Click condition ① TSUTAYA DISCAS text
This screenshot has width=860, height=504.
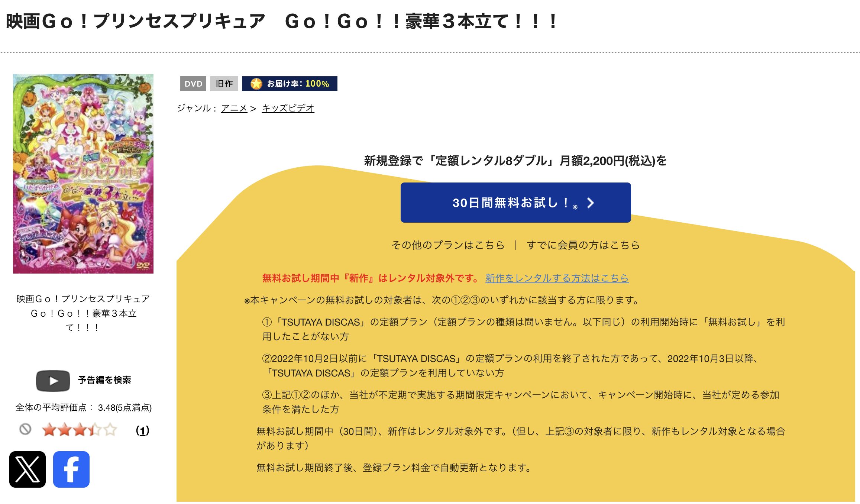tap(524, 329)
